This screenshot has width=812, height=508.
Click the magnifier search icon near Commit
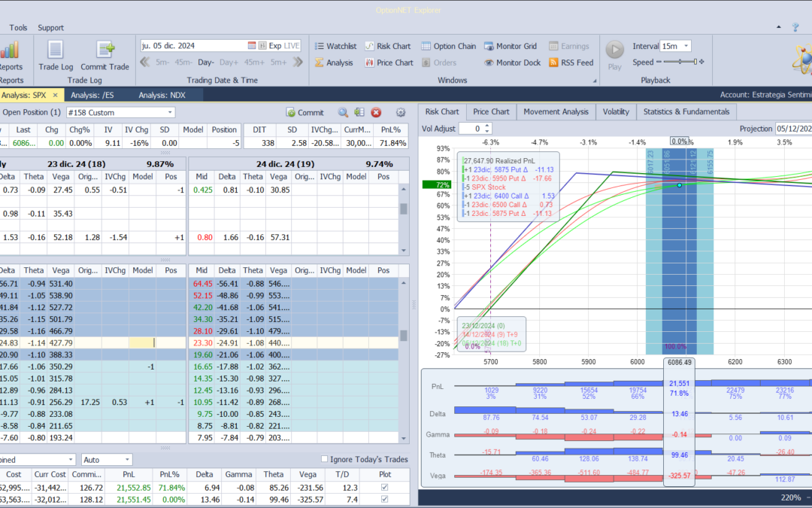coord(343,112)
